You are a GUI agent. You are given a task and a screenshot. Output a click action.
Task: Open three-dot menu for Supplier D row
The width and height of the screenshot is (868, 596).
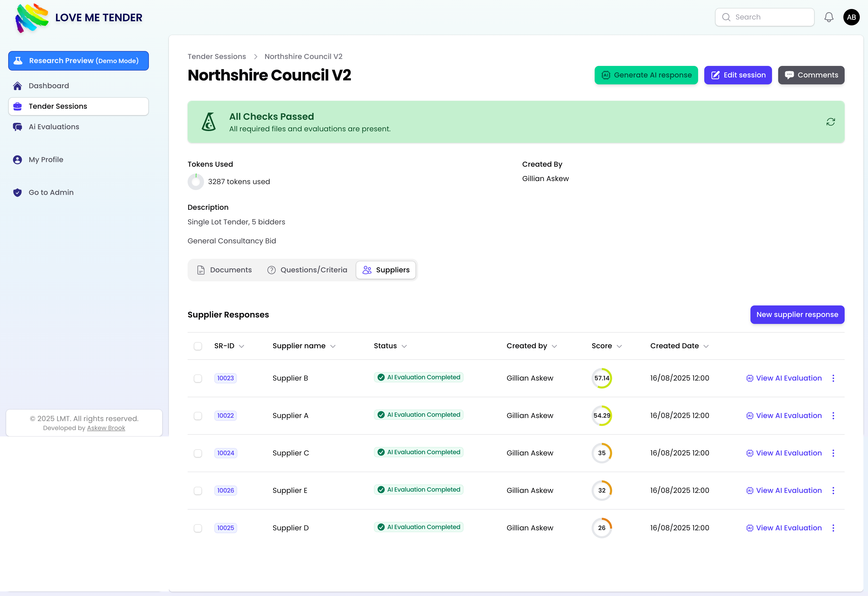833,528
